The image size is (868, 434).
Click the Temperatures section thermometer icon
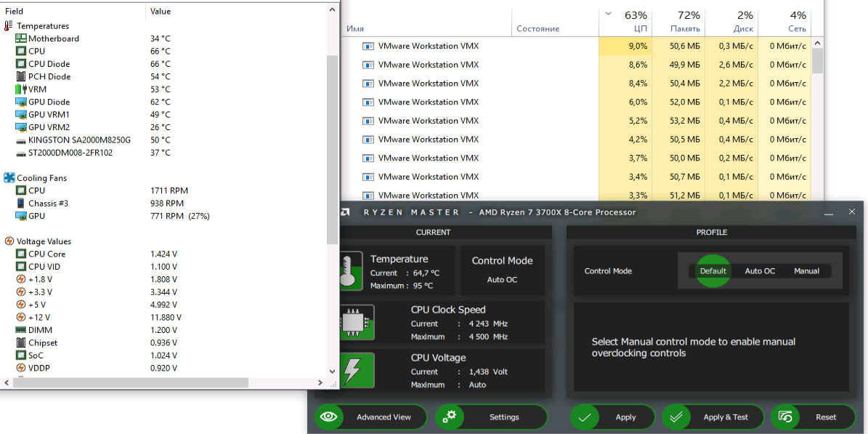pos(9,26)
